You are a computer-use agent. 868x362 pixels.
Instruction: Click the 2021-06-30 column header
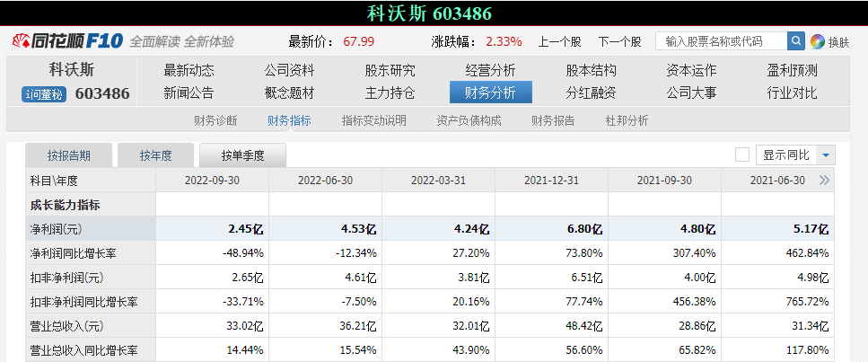click(777, 181)
